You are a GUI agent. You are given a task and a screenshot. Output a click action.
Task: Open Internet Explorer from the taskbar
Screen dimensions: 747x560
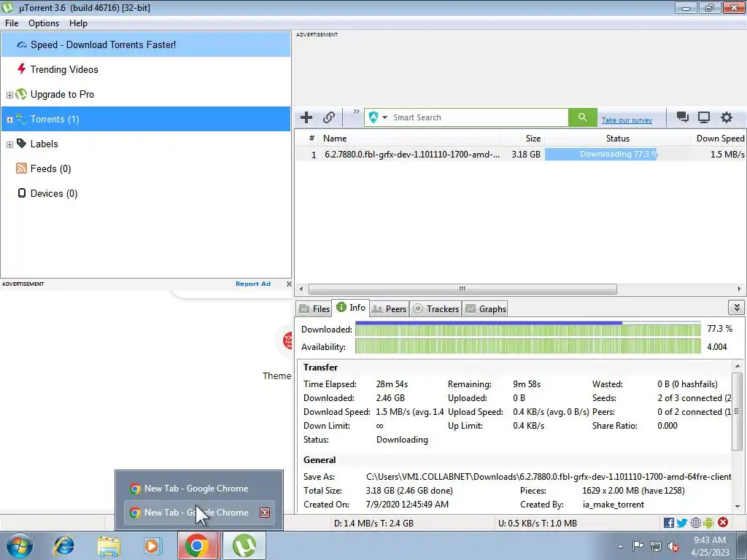pyautogui.click(x=64, y=545)
